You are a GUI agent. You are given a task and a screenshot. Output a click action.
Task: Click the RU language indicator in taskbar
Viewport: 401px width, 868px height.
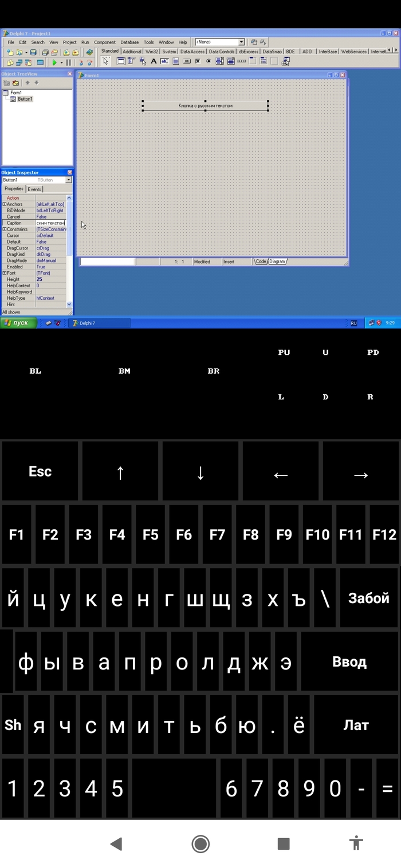(353, 323)
